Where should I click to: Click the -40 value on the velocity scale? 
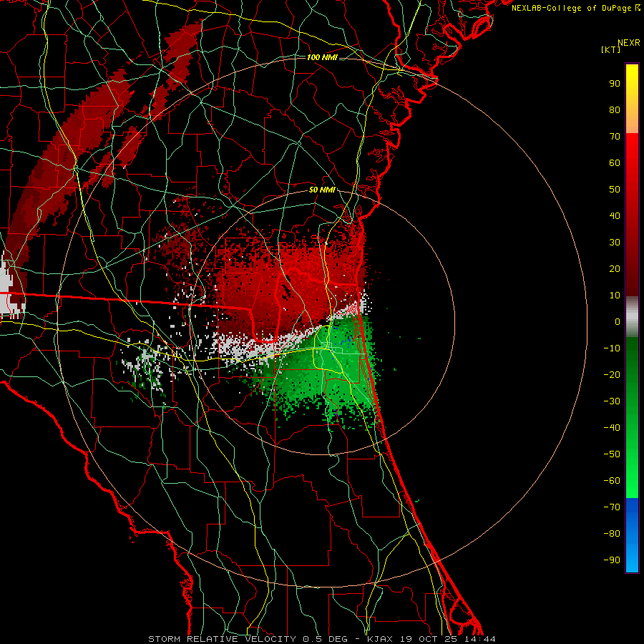[612, 428]
